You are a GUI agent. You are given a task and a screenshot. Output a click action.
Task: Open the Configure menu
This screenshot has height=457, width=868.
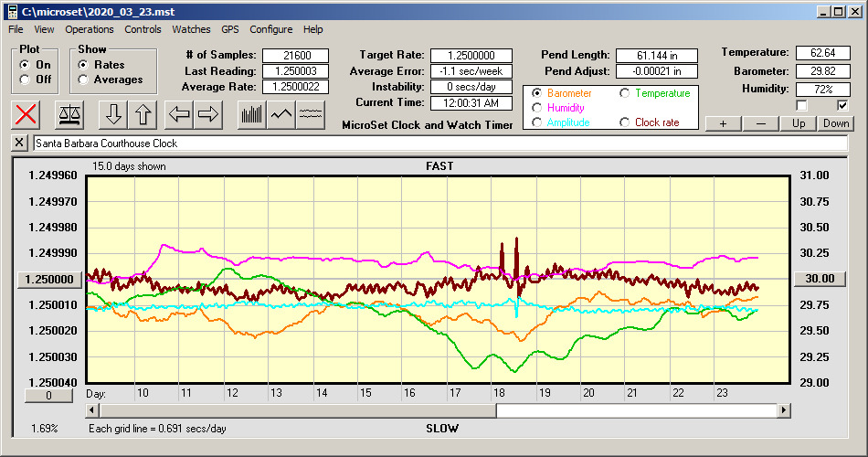pos(270,29)
